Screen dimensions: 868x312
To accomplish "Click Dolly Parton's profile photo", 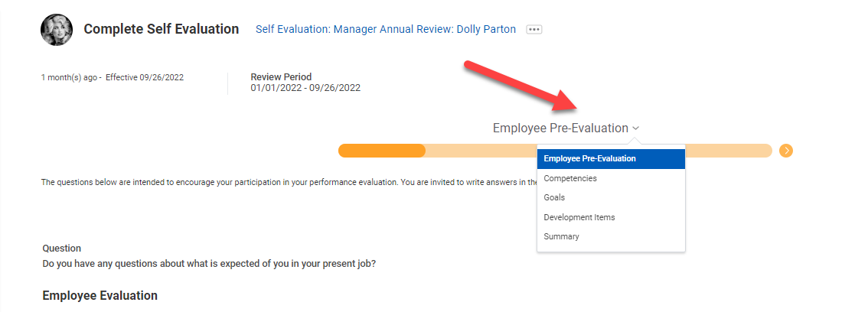I will [57, 29].
